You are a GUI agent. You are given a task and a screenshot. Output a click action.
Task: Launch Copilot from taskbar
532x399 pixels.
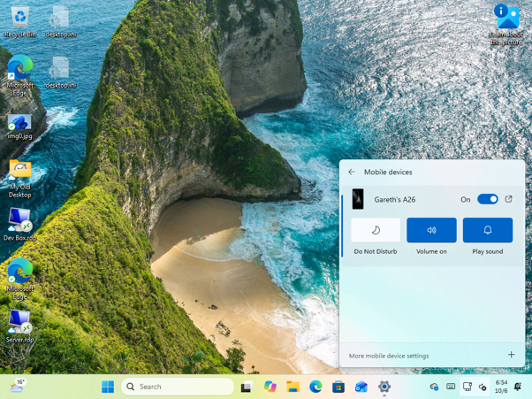point(270,387)
